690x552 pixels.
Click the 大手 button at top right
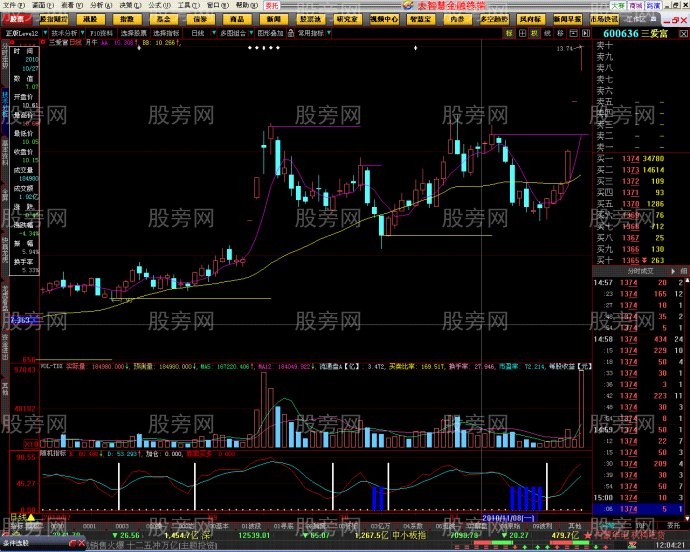(x=618, y=6)
